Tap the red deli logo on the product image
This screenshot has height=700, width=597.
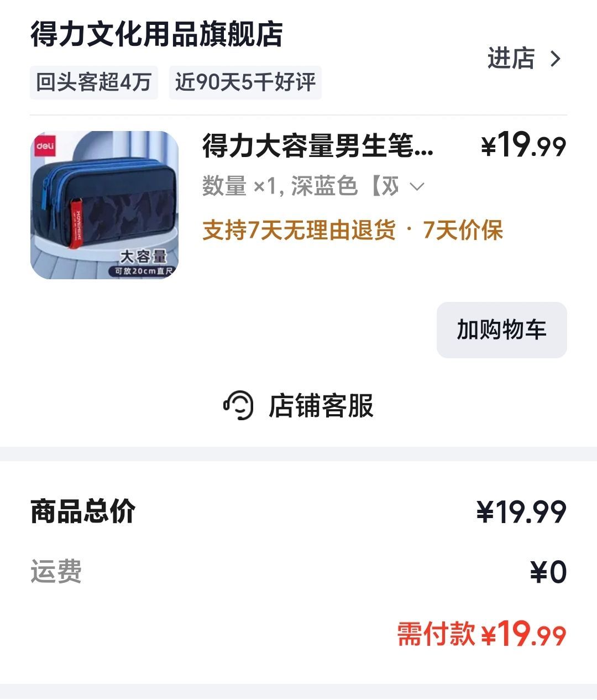point(45,147)
